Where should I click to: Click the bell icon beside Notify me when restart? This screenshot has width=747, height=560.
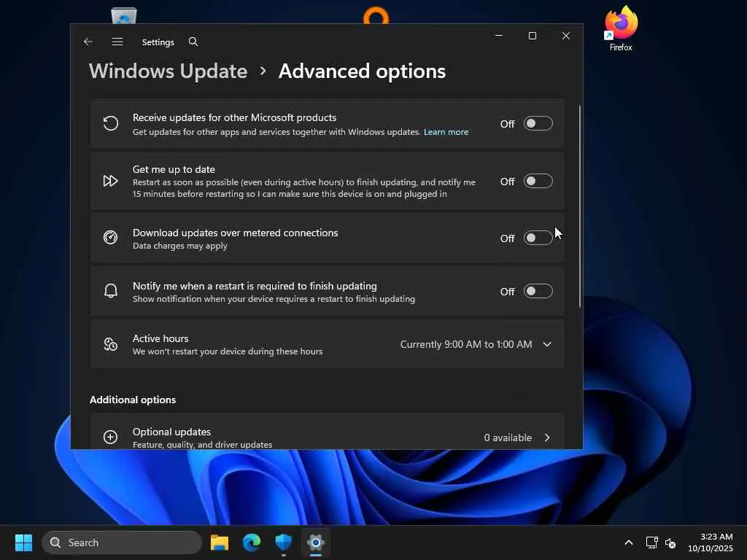point(111,291)
